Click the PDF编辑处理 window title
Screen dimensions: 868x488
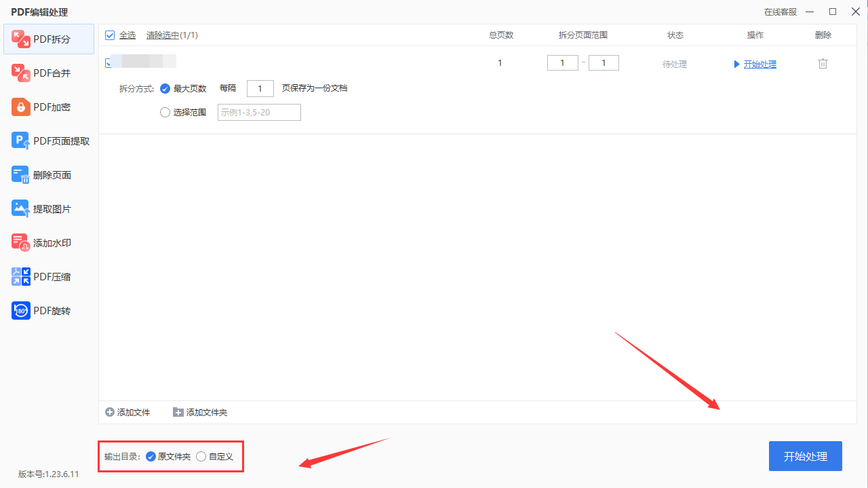[39, 12]
